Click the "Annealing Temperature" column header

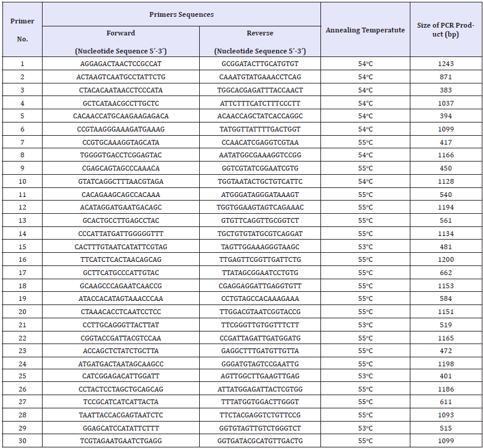pyautogui.click(x=365, y=30)
